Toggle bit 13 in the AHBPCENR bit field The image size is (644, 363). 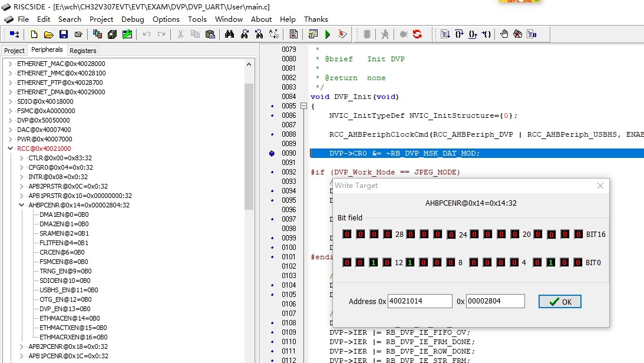374,262
